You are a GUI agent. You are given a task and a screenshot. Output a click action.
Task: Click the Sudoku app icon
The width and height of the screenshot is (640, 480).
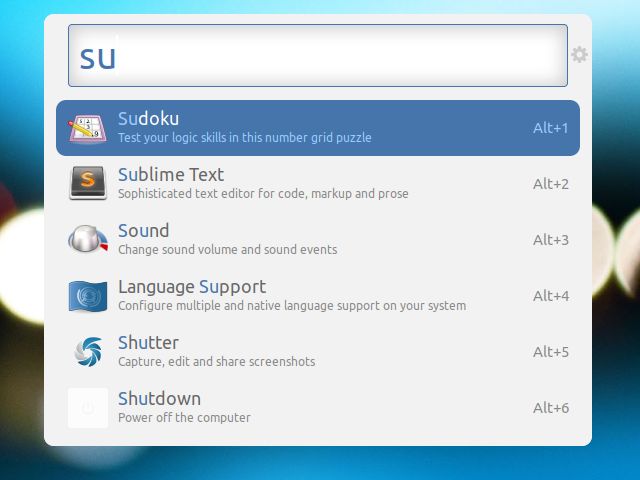coord(88,129)
